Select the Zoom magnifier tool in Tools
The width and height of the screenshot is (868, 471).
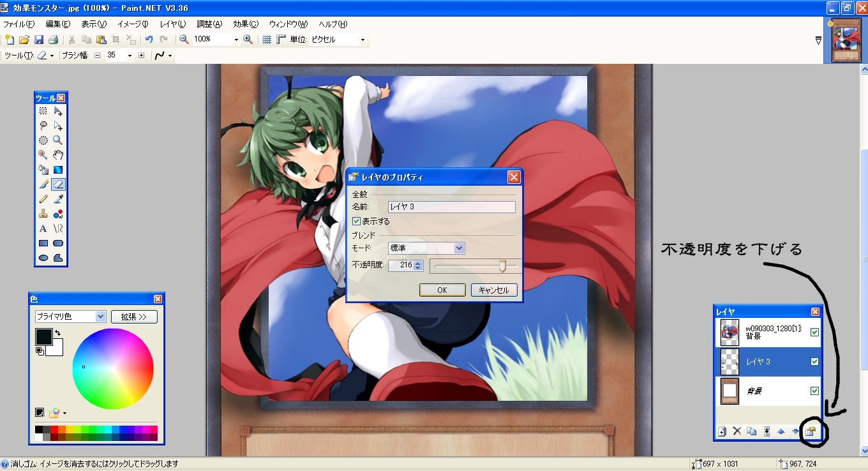coord(58,140)
